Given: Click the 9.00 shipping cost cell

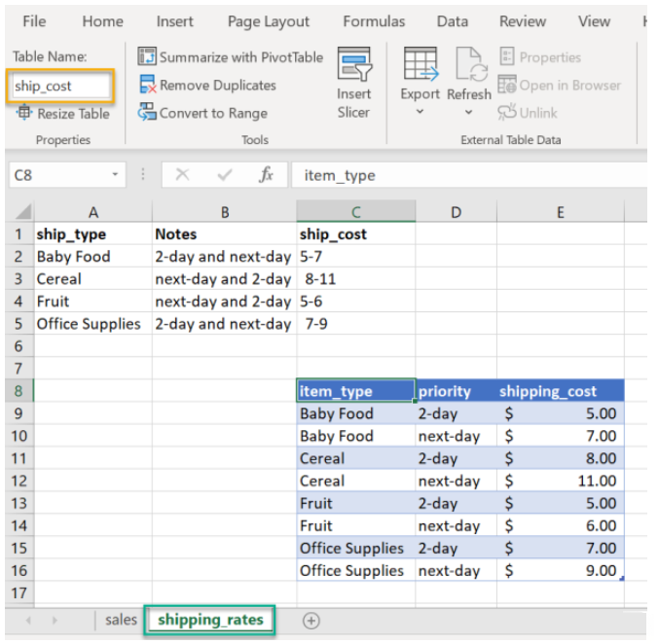Looking at the screenshot, I should pyautogui.click(x=561, y=571).
